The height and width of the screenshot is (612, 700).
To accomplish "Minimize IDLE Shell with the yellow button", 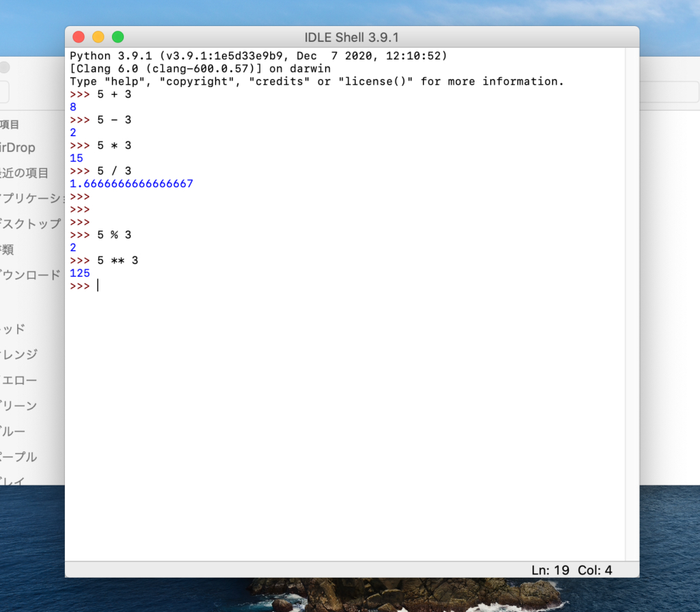I will coord(98,37).
